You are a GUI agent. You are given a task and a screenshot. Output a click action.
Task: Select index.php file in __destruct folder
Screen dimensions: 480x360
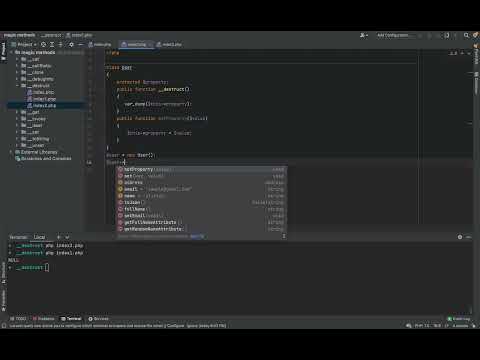coord(41,92)
